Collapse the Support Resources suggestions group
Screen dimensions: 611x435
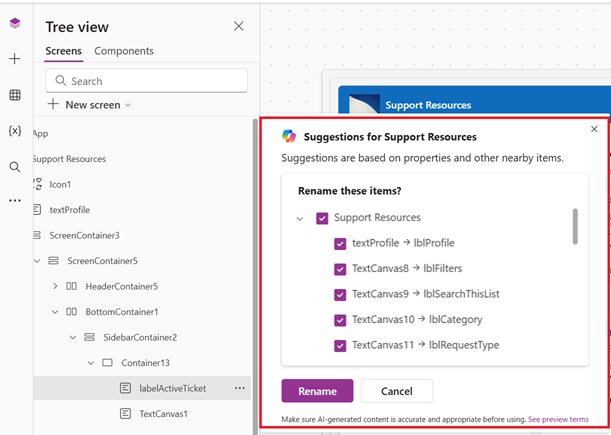click(300, 218)
